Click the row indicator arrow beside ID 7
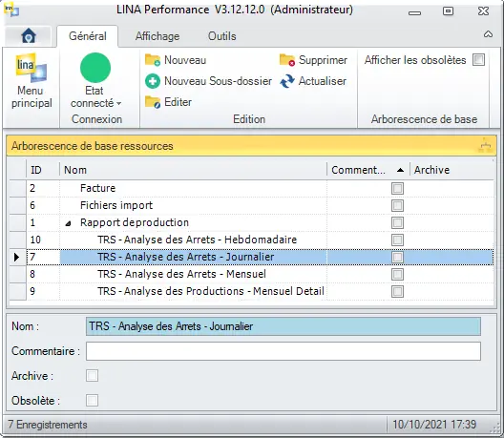This screenshot has width=504, height=438. (x=17, y=257)
